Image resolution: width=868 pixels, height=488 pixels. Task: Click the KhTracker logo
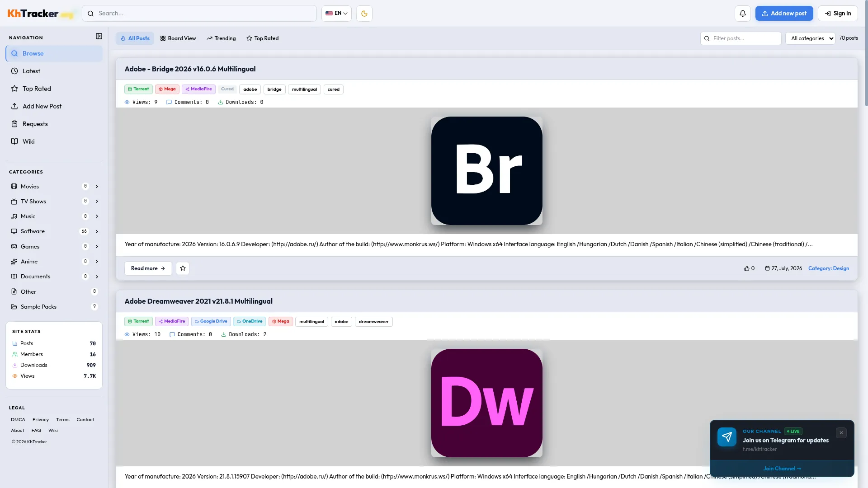40,14
